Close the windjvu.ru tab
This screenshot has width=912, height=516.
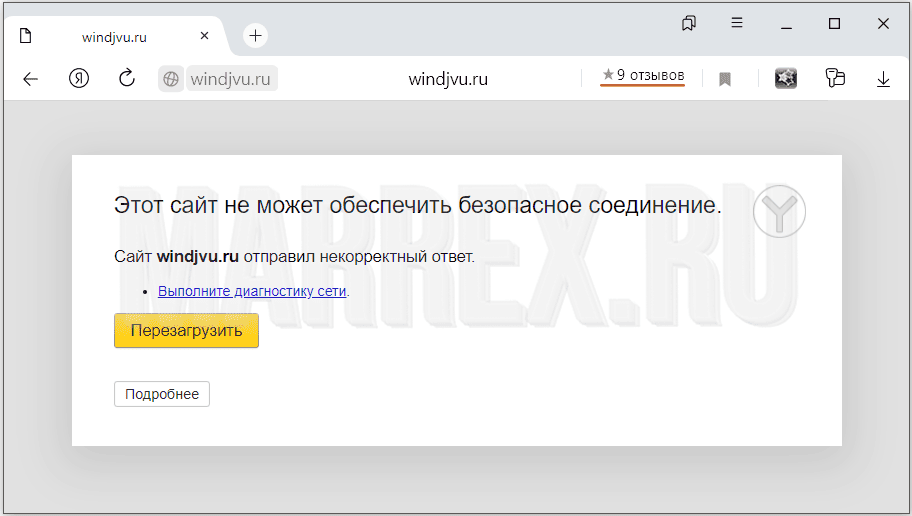tap(204, 36)
